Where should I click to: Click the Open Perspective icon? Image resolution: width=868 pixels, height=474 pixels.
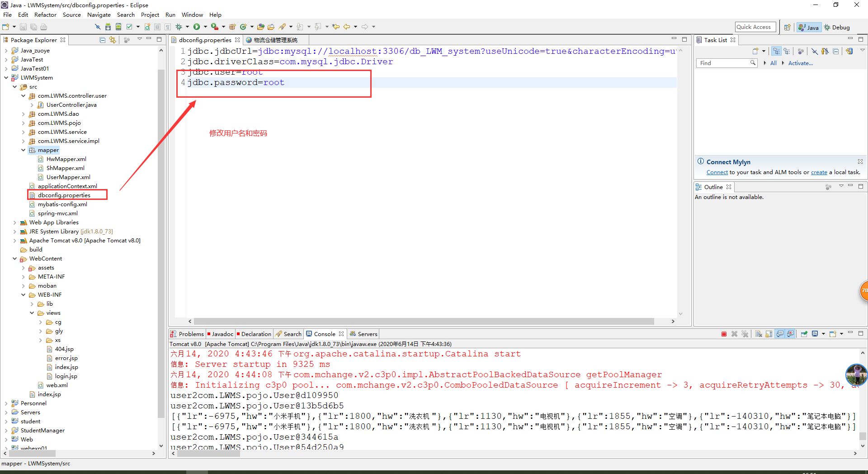point(787,27)
